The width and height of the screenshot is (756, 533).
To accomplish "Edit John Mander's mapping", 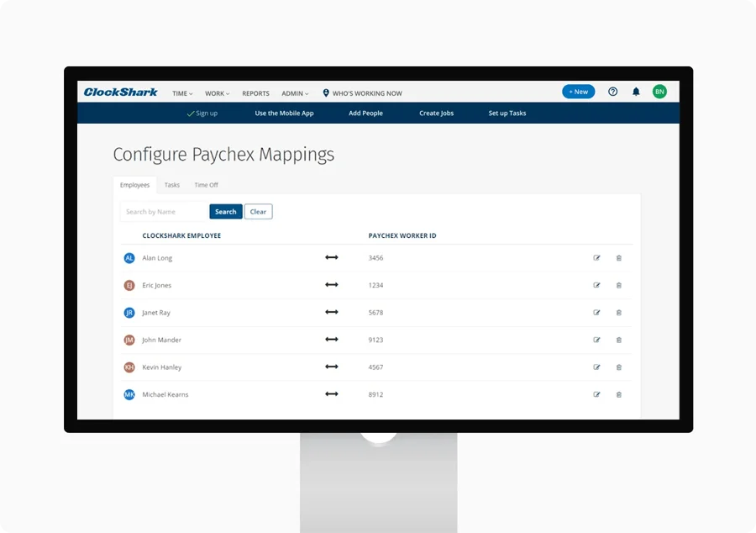I will (x=597, y=340).
